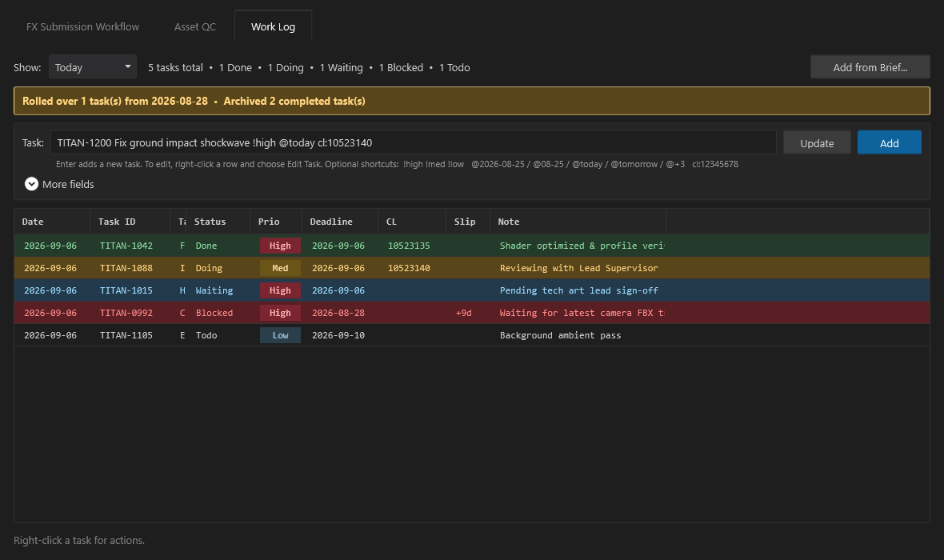Click the Note column header

coord(578,222)
